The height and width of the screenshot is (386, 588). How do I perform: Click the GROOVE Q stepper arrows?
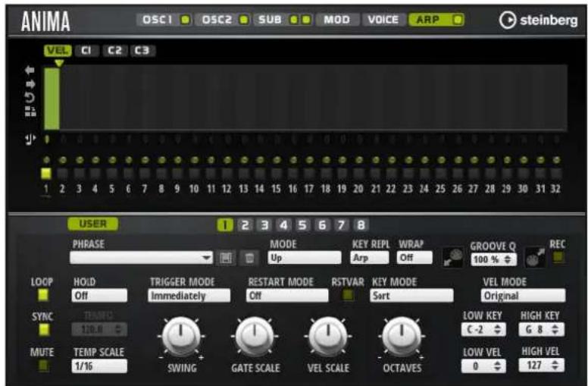coord(508,259)
